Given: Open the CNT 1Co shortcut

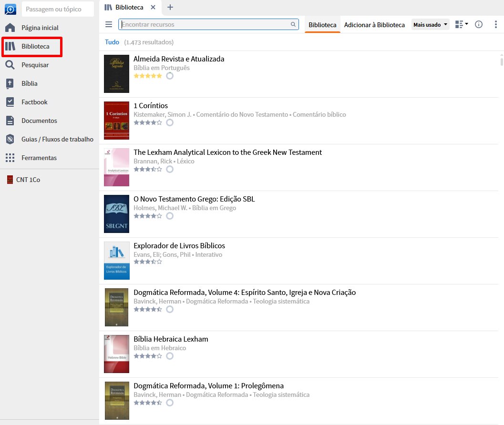Looking at the screenshot, I should point(24,180).
